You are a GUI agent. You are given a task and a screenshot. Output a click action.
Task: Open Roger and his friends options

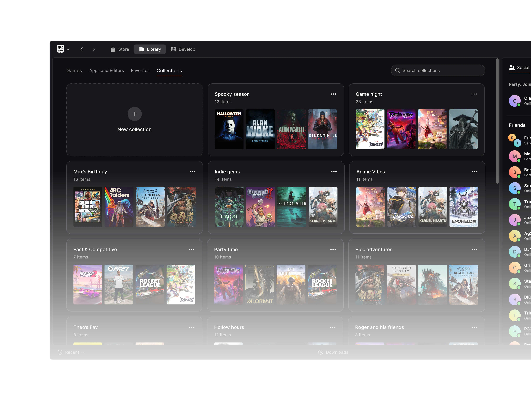[474, 327]
